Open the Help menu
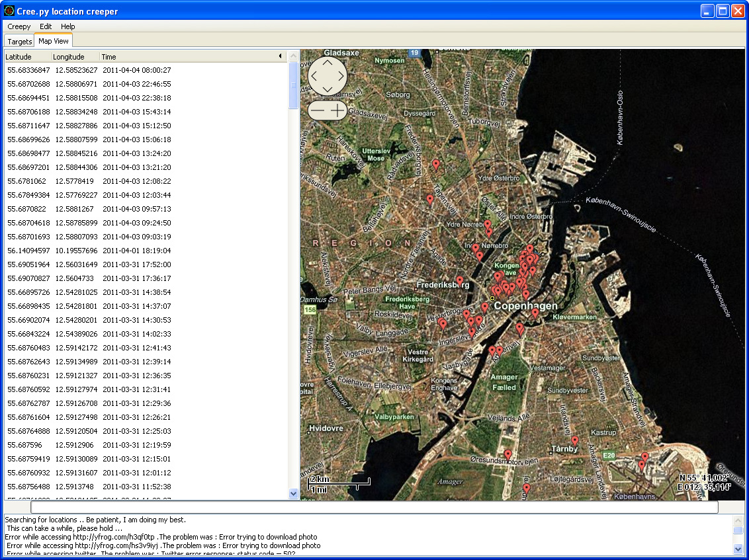749x560 pixels. coord(68,26)
